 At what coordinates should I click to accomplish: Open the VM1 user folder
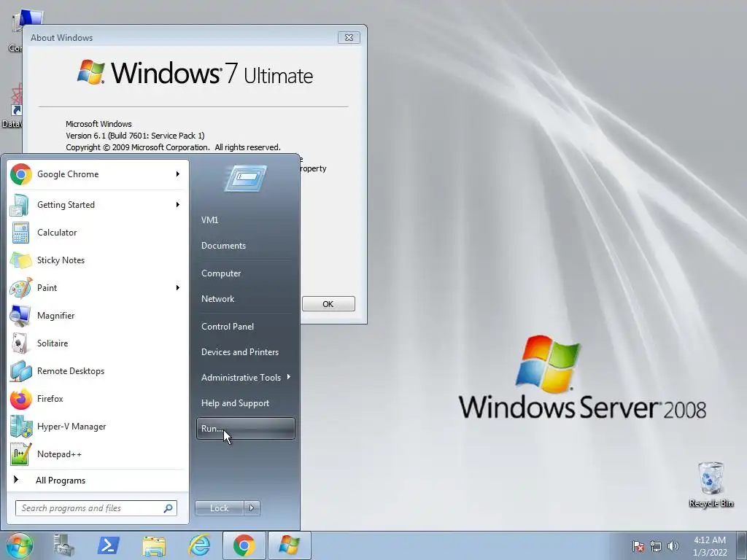click(245, 220)
